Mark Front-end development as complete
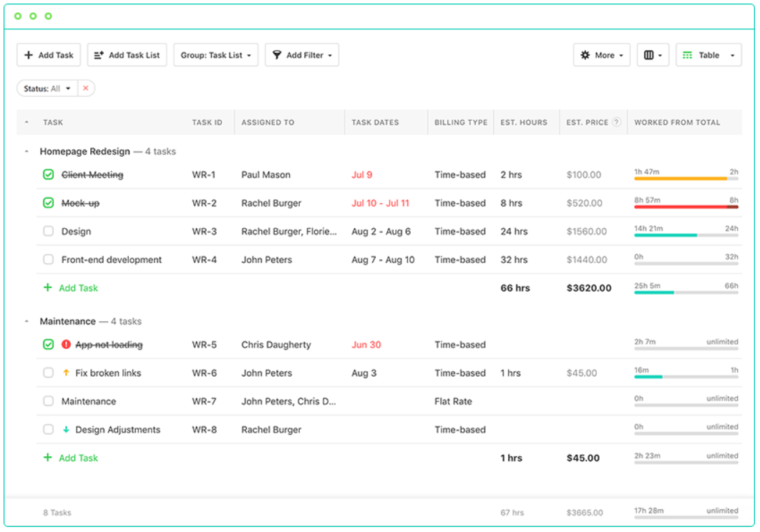Screen dimensions: 760x532 click(49, 260)
